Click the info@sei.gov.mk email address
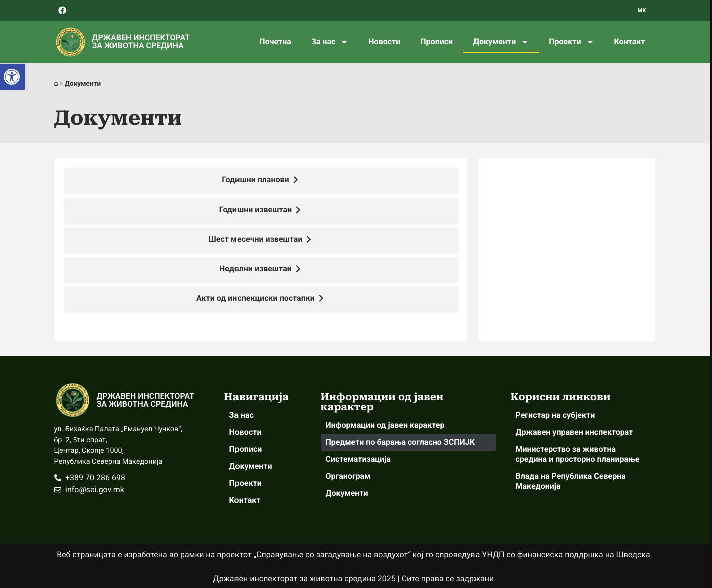 [x=95, y=490]
